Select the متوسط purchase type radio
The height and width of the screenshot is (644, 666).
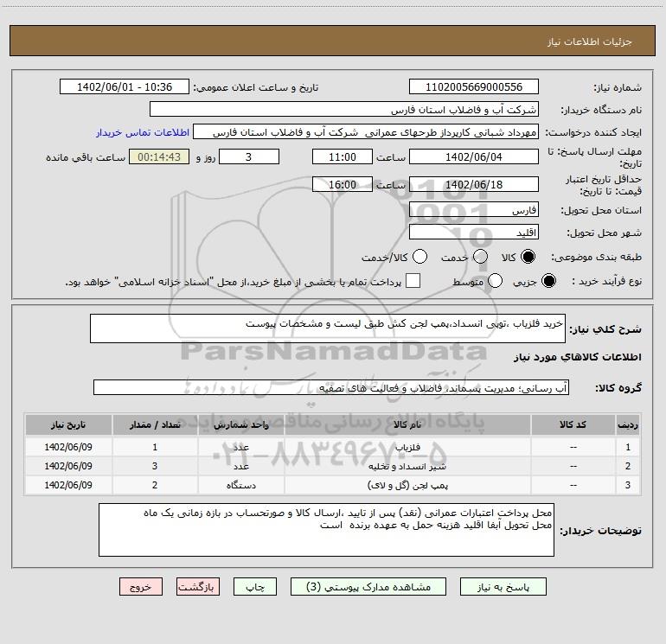point(495,281)
